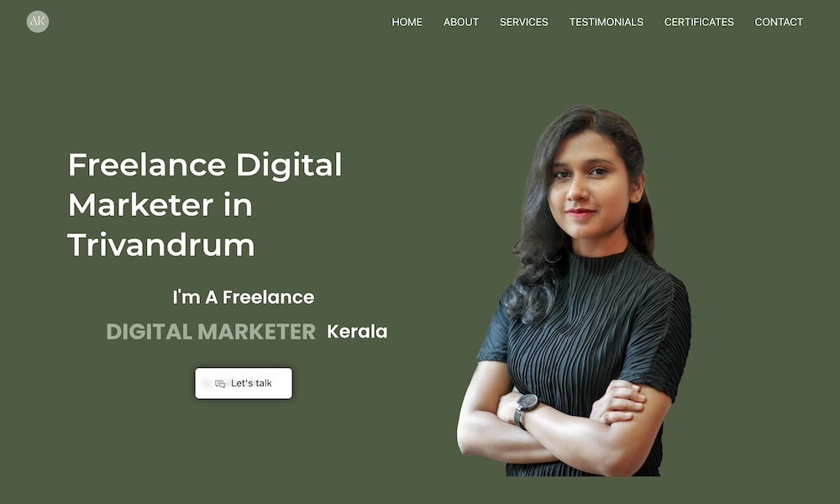Image resolution: width=840 pixels, height=504 pixels.
Task: Click the Freelance Digital Marketer headline
Action: pos(205,204)
